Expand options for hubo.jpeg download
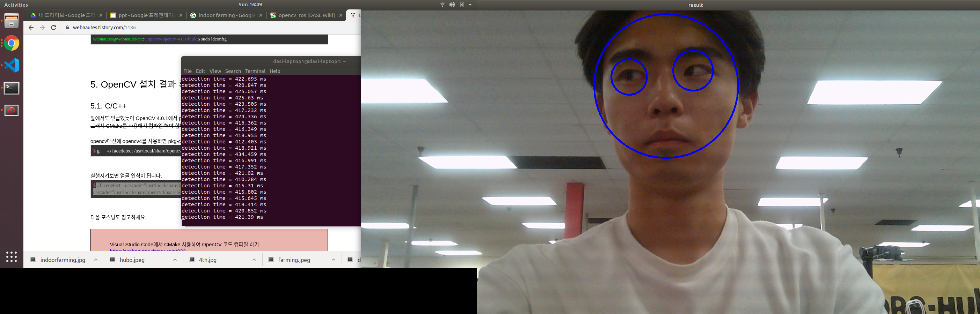Image resolution: width=980 pixels, height=314 pixels. pyautogui.click(x=175, y=260)
